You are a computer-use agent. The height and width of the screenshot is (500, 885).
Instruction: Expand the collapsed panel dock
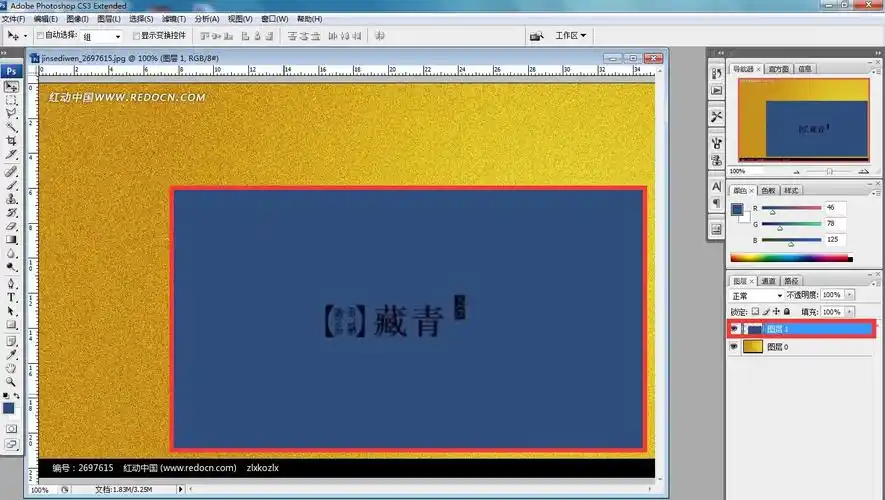(x=721, y=52)
